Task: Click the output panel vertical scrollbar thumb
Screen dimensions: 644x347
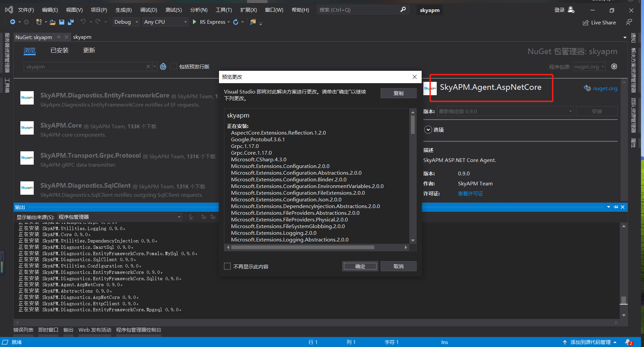Action: (623, 300)
